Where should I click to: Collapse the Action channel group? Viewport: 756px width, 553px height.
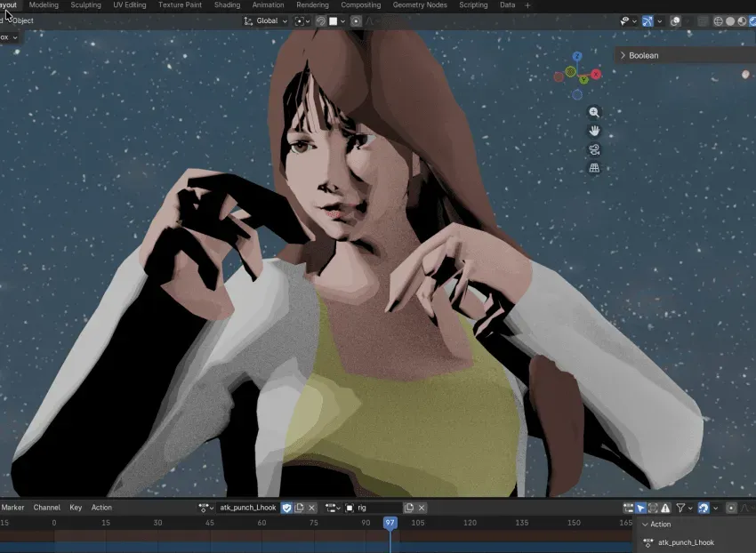coord(645,525)
